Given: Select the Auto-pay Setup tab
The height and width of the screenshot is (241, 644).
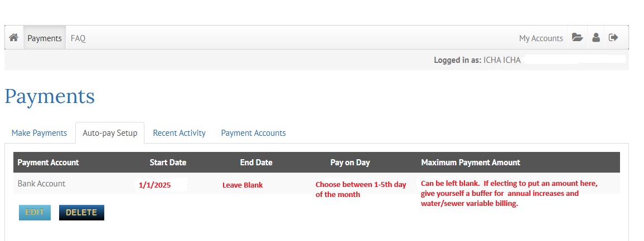Looking at the screenshot, I should pos(110,133).
